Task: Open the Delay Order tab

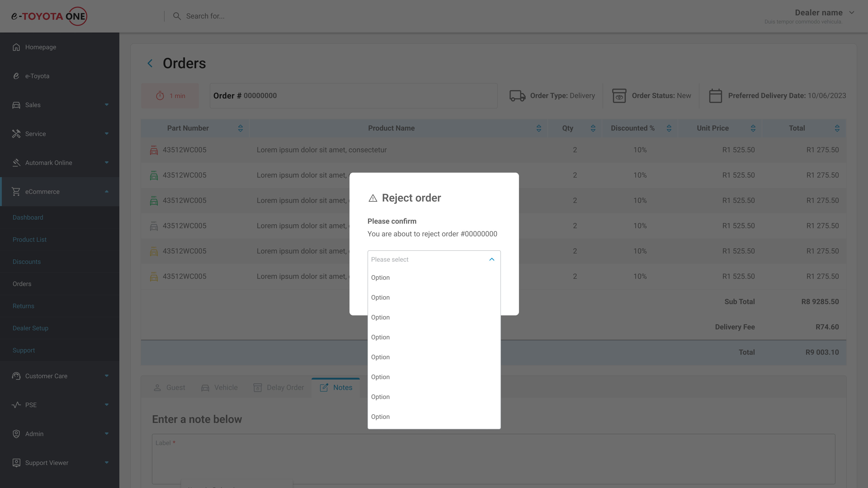Action: tap(279, 388)
